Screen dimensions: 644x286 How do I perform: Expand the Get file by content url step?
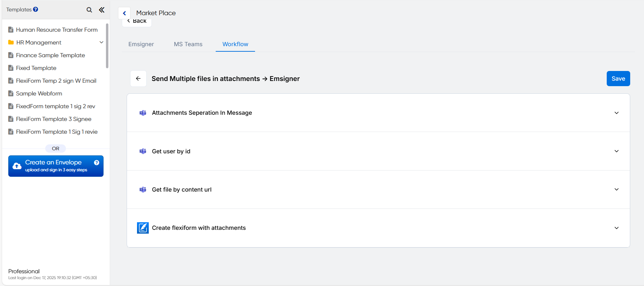click(616, 190)
